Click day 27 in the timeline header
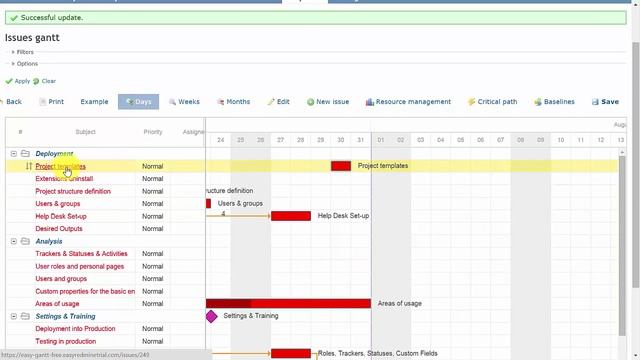 coord(280,140)
